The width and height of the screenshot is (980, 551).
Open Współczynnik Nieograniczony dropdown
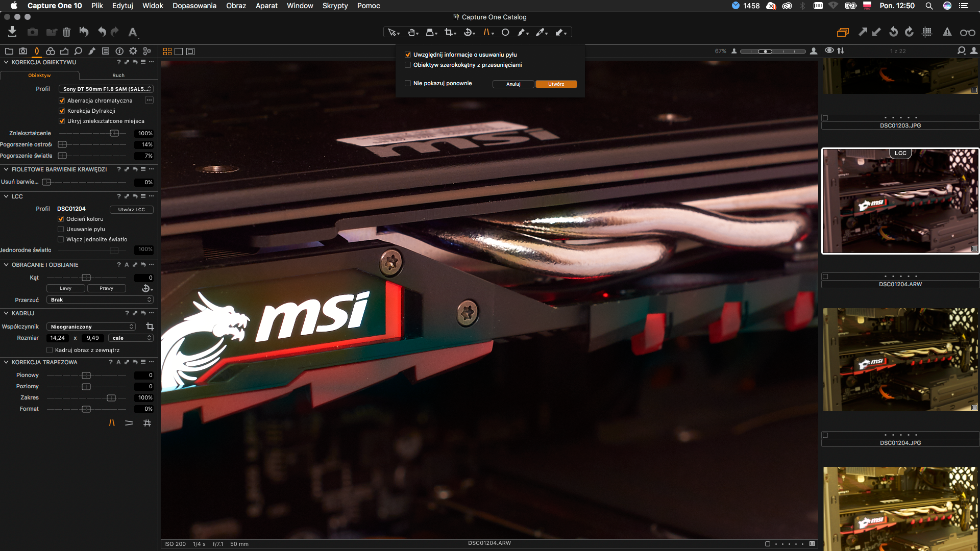(x=91, y=327)
